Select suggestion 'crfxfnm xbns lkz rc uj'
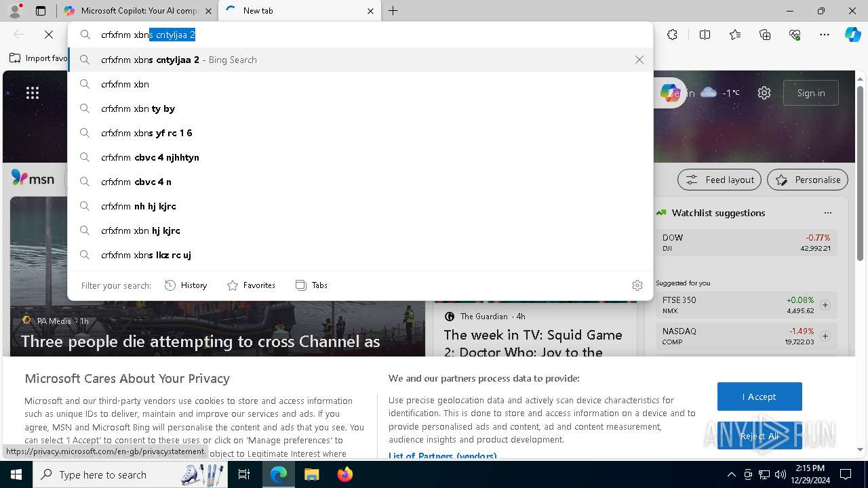The width and height of the screenshot is (868, 488). tap(360, 255)
